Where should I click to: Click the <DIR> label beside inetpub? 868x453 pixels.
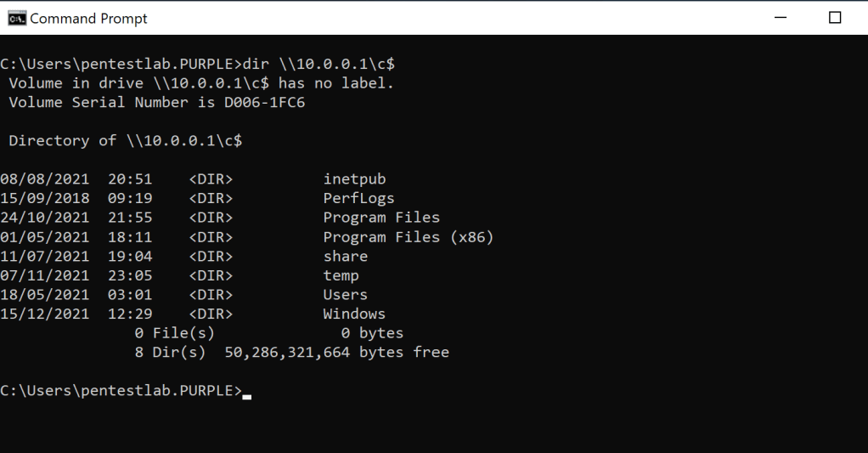[x=211, y=179]
